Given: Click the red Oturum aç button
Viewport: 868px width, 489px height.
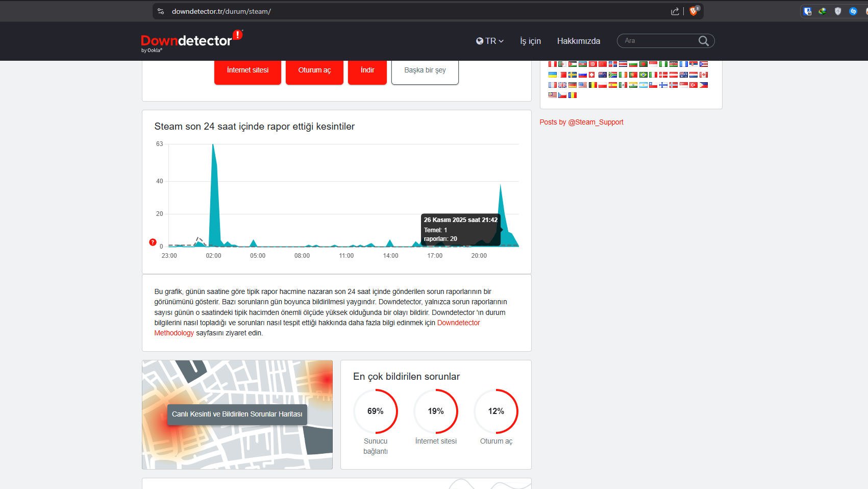Looking at the screenshot, I should click(x=314, y=70).
